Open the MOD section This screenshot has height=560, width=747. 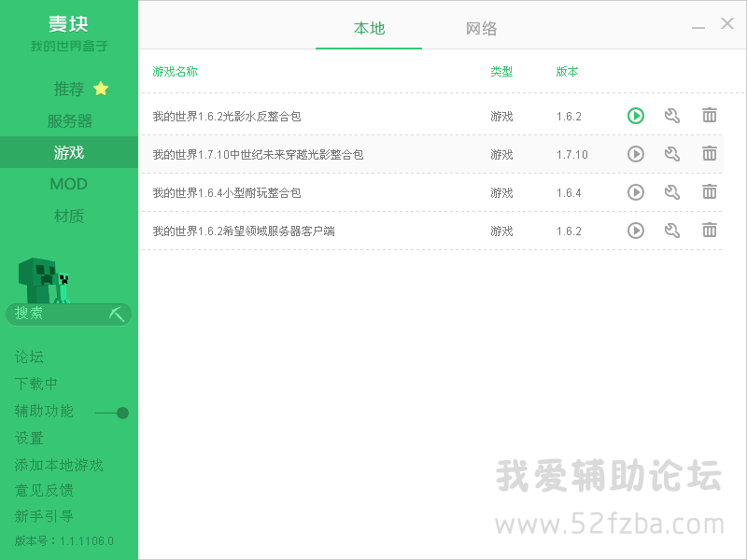68,184
